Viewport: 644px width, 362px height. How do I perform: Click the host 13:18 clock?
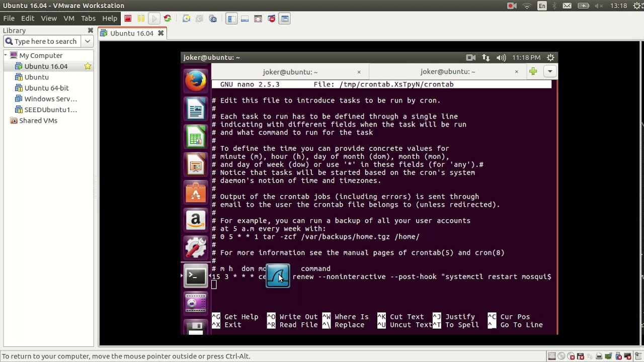[x=618, y=6]
